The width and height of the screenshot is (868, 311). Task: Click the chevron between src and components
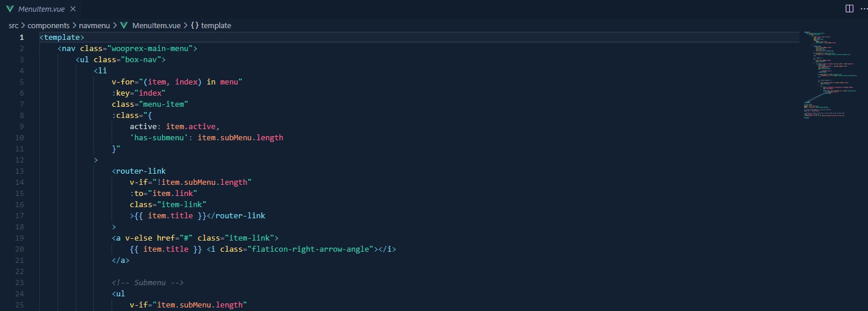coord(23,25)
